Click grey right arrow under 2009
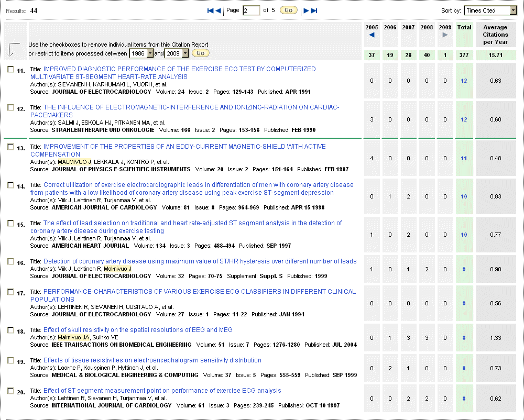The image size is (524, 420). click(x=445, y=35)
